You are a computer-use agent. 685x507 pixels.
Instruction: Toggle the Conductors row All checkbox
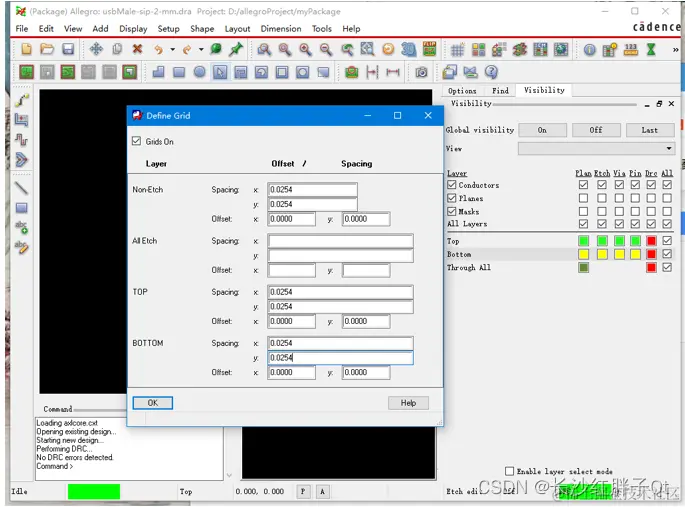point(667,185)
